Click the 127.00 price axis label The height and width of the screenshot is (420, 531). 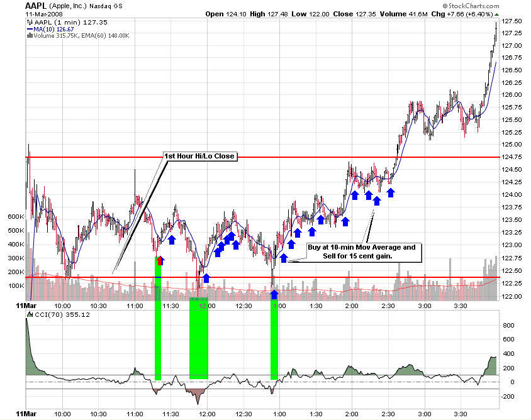pos(511,46)
